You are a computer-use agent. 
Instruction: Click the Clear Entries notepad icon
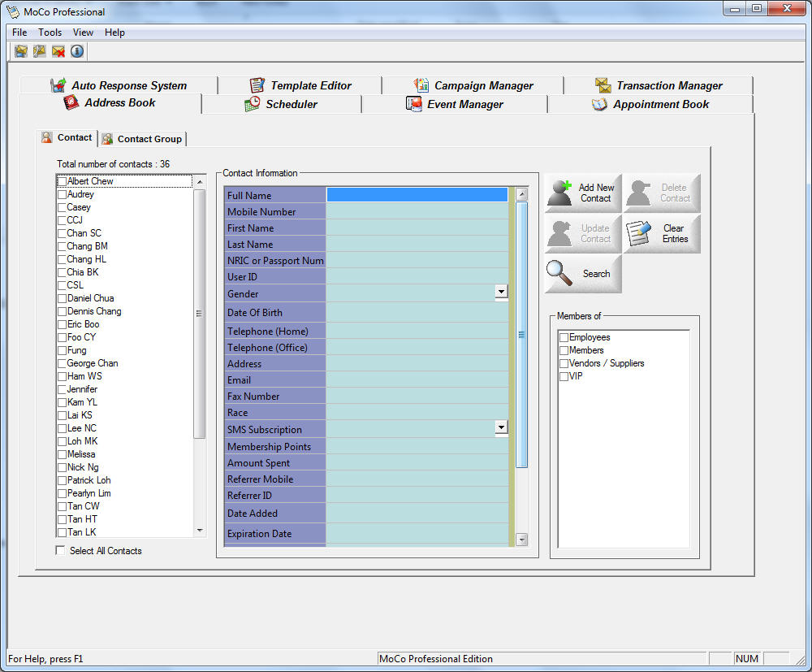[638, 233]
